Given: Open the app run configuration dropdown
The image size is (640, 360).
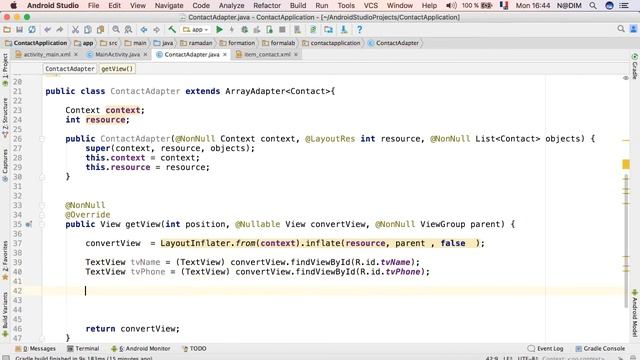Looking at the screenshot, I should [x=196, y=29].
